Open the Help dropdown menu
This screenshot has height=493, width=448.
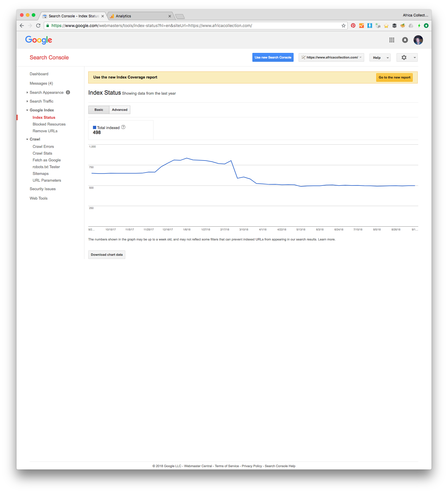click(x=380, y=58)
